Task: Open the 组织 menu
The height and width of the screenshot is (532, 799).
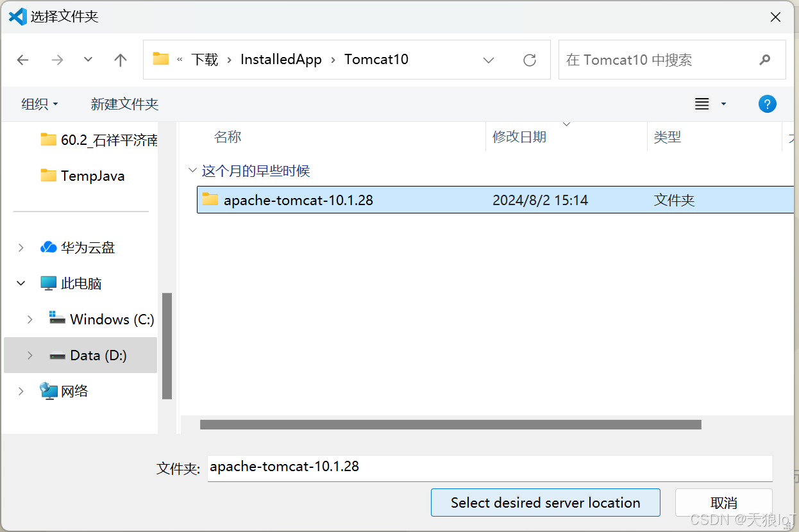Action: tap(40, 104)
